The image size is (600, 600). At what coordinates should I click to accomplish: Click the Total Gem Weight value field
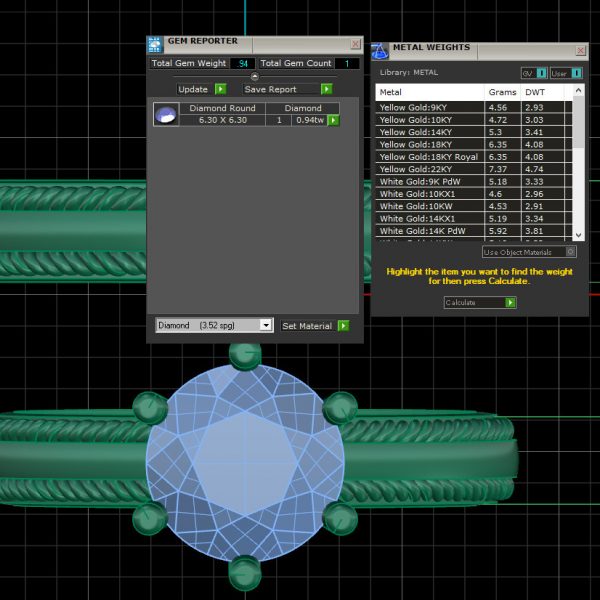tap(240, 64)
